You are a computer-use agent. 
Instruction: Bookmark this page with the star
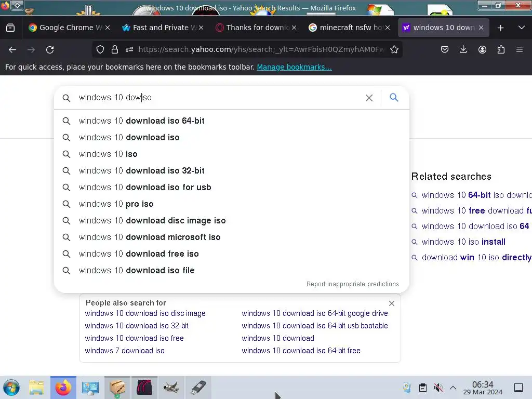click(394, 49)
